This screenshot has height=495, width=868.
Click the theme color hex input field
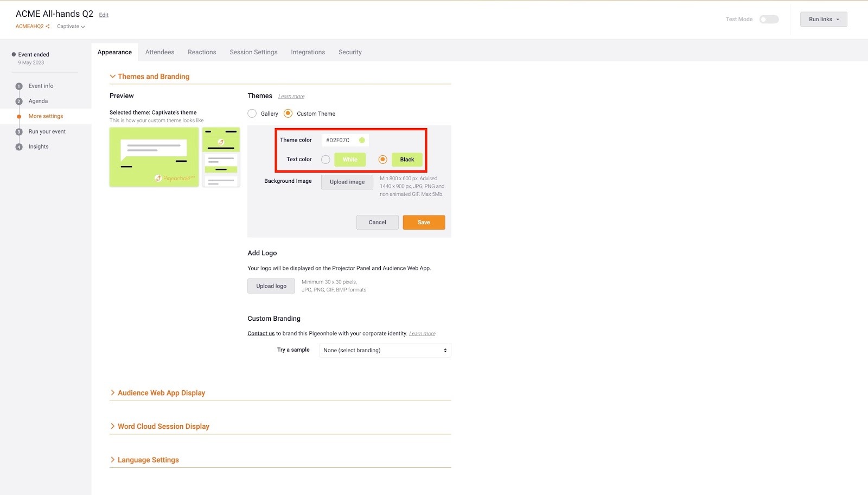click(x=340, y=140)
